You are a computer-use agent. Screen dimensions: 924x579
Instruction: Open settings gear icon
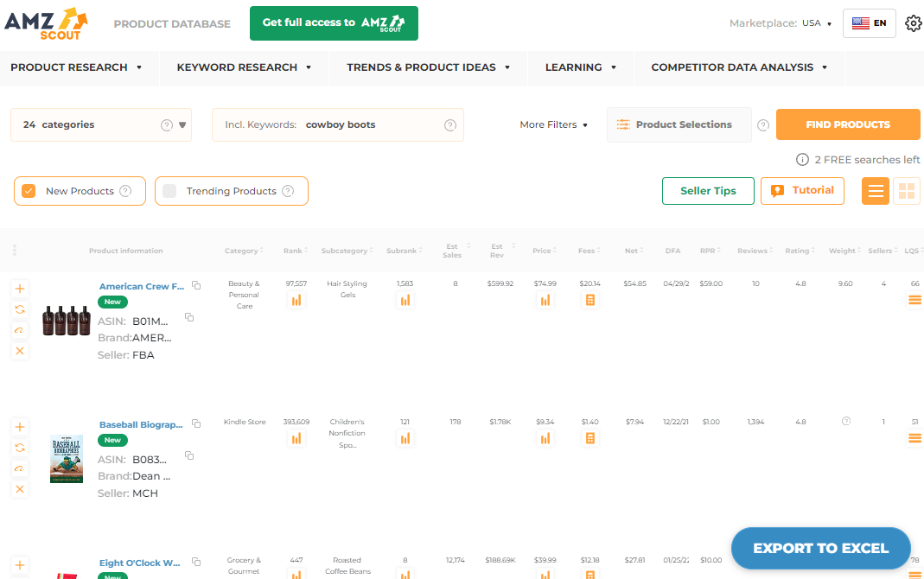[914, 23]
